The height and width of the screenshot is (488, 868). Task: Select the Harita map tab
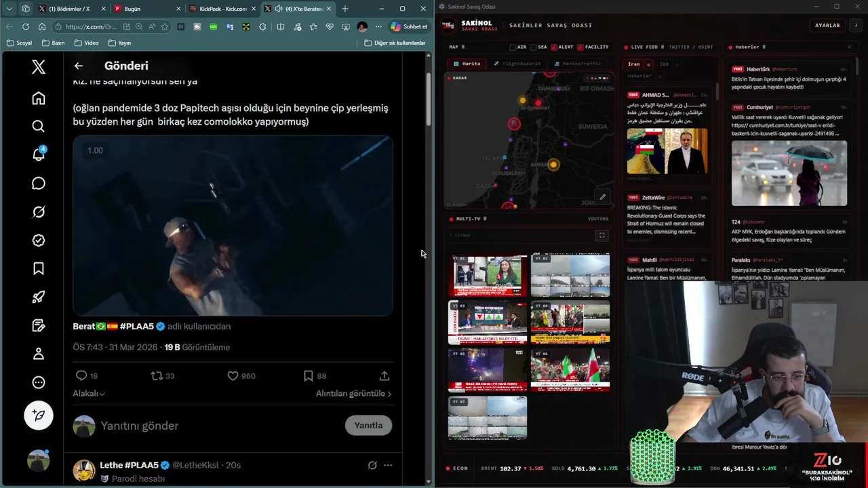coord(467,64)
